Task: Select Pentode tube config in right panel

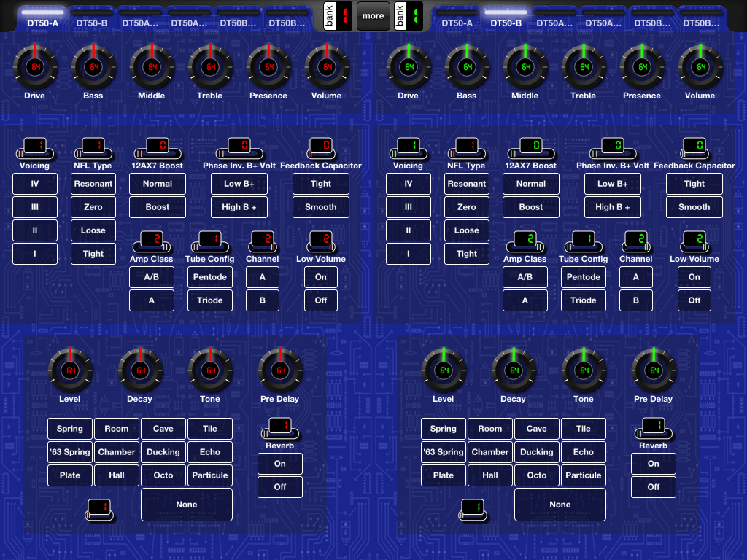Action: 584,277
